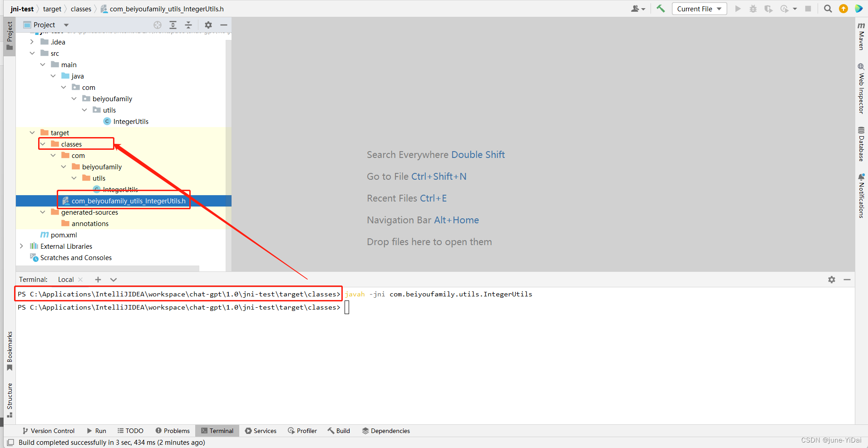Expand External Libraries node
Screen dimensions: 868x448
21,246
